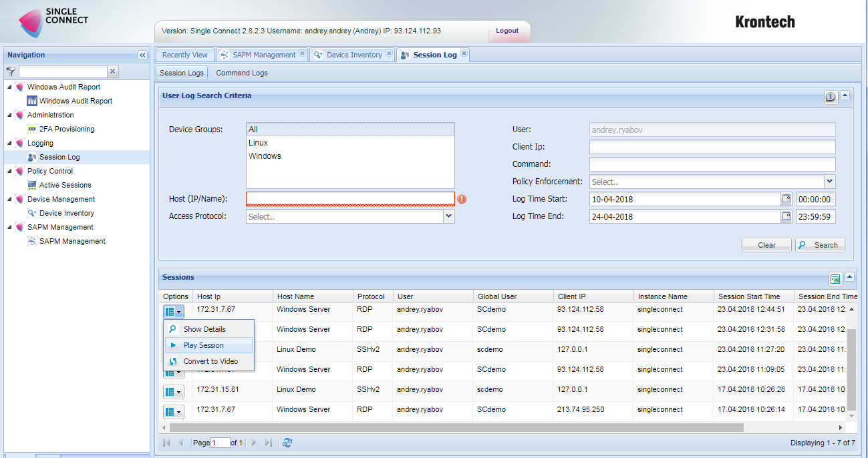Select Convert to Video menu option
Viewport: 868px width, 458px height.
[x=210, y=361]
